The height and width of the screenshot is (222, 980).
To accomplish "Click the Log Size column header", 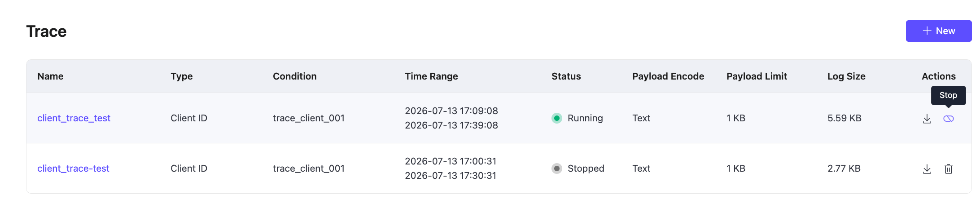I will coord(846,76).
